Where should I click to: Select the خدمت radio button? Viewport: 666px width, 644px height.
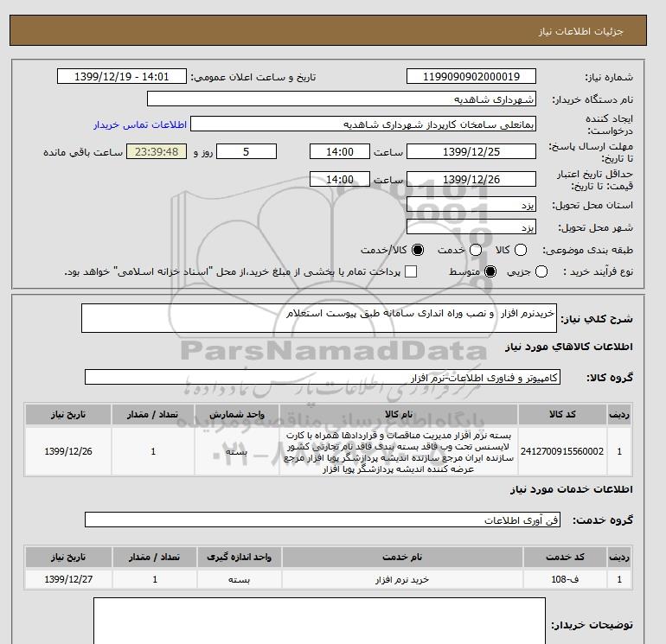[x=476, y=250]
